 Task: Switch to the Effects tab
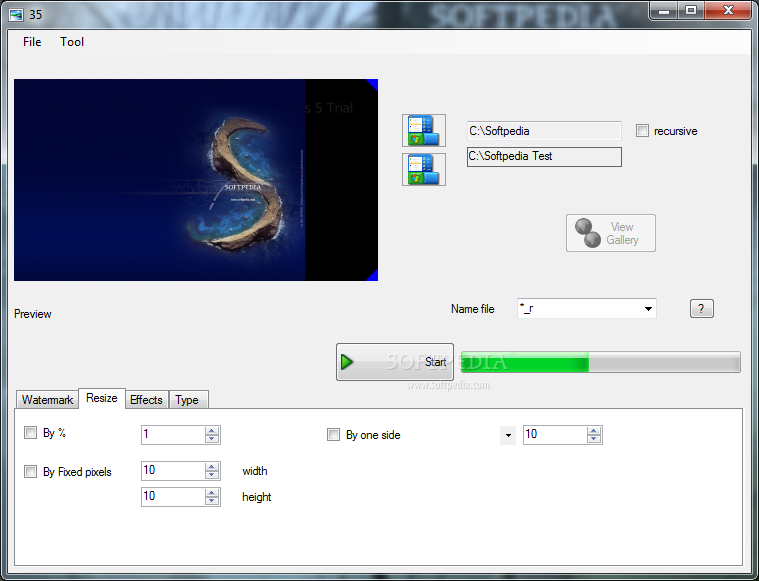tap(146, 400)
